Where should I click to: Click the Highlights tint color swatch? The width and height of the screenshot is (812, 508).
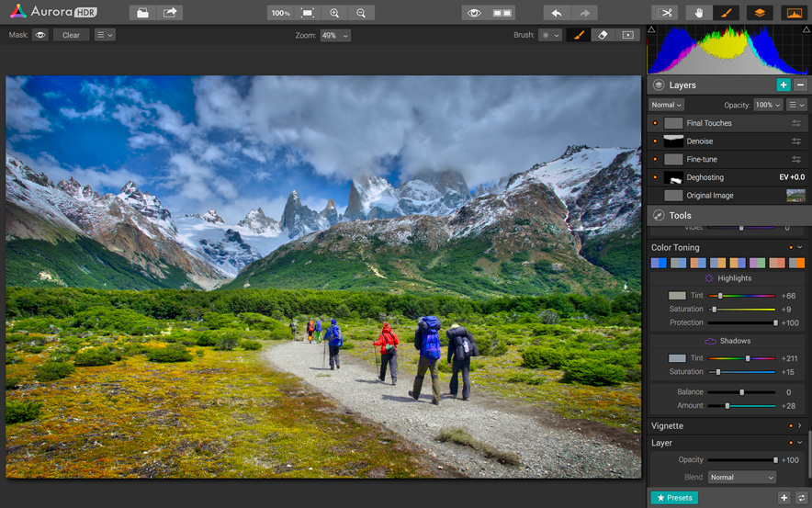677,296
